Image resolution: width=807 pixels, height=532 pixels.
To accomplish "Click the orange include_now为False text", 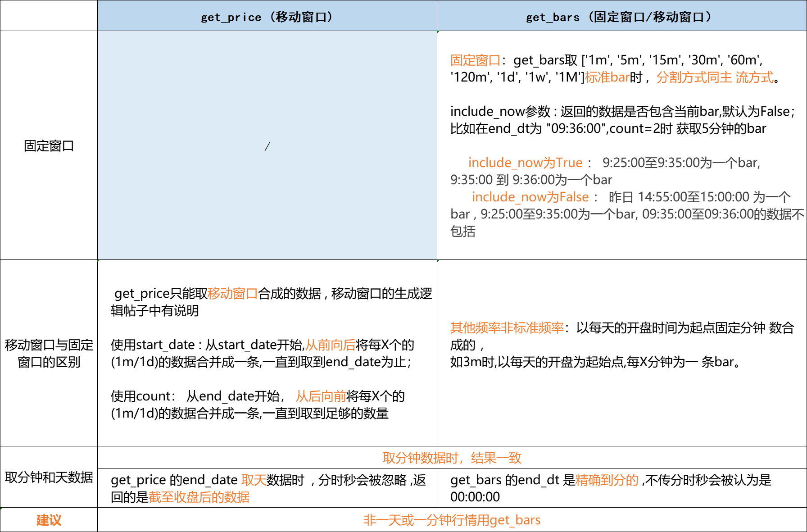I will [530, 197].
